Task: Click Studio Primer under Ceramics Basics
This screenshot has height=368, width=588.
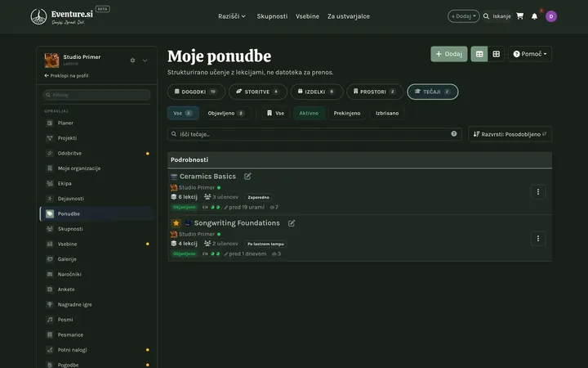Action: tap(197, 187)
